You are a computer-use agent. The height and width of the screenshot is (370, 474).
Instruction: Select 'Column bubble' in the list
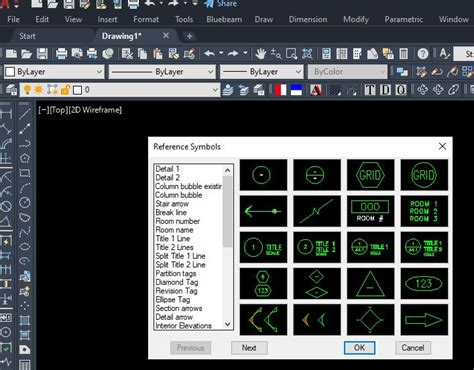179,195
